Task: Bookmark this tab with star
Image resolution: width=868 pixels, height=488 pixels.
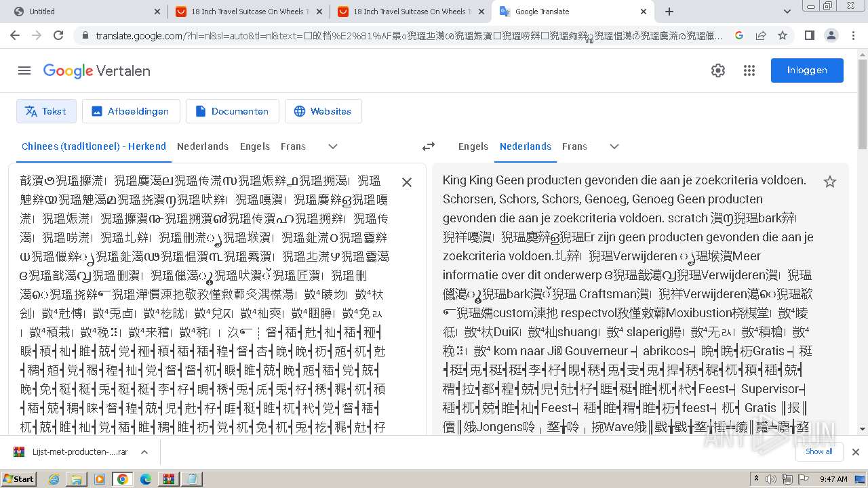Action: point(783,35)
